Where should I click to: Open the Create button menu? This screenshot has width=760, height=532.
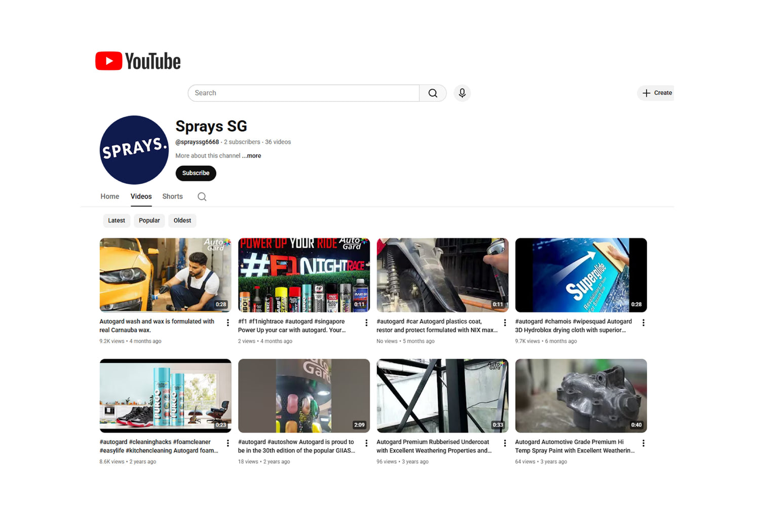point(657,93)
